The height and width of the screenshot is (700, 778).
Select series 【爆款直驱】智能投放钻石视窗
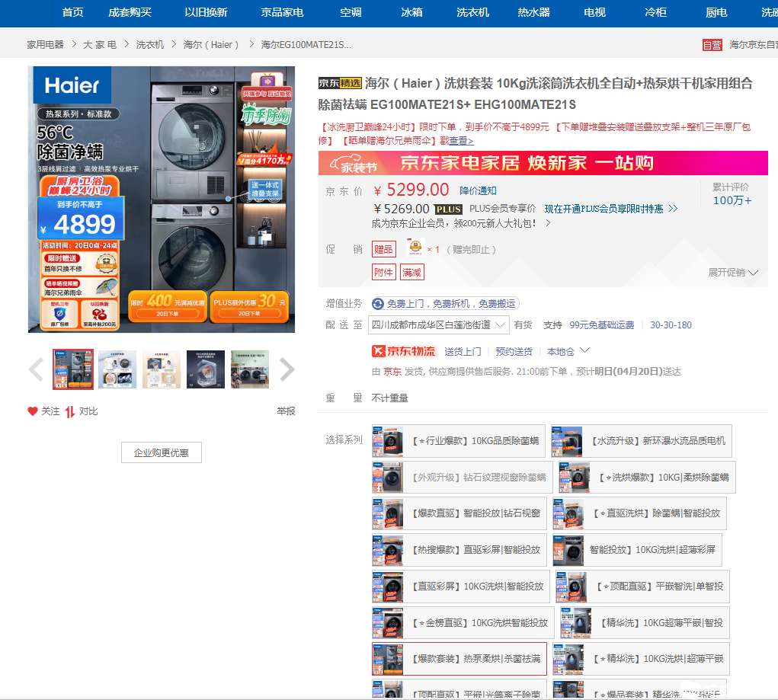pos(459,513)
